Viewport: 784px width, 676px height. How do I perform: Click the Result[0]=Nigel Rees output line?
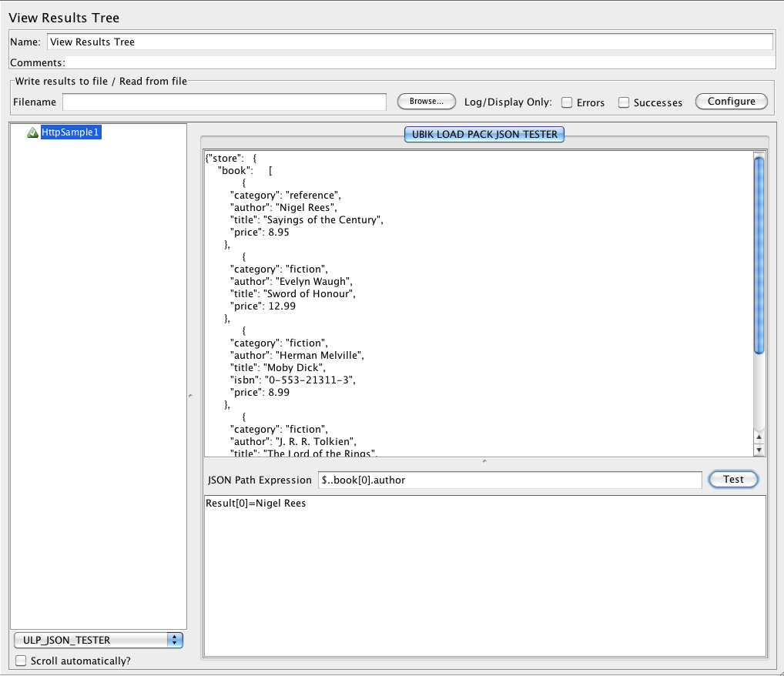[x=256, y=504]
